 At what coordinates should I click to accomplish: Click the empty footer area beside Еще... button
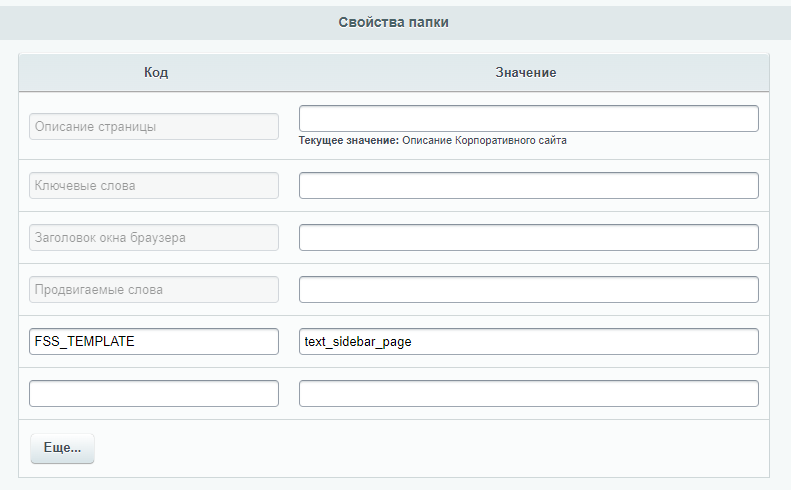click(x=431, y=448)
